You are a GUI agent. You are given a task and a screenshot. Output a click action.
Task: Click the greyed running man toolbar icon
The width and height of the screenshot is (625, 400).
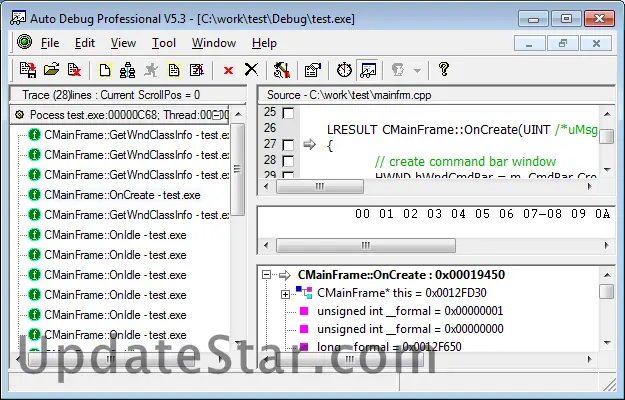(x=151, y=70)
